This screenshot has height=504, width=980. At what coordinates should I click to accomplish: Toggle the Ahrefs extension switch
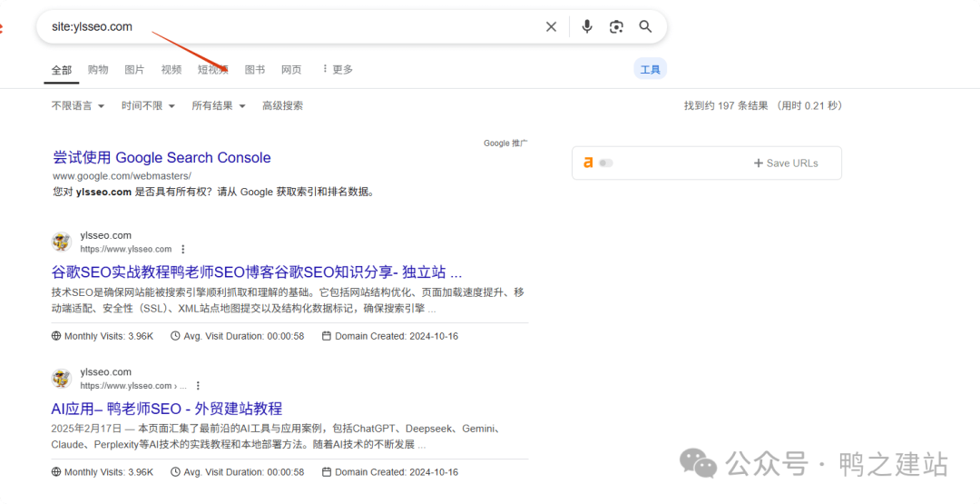pos(605,163)
